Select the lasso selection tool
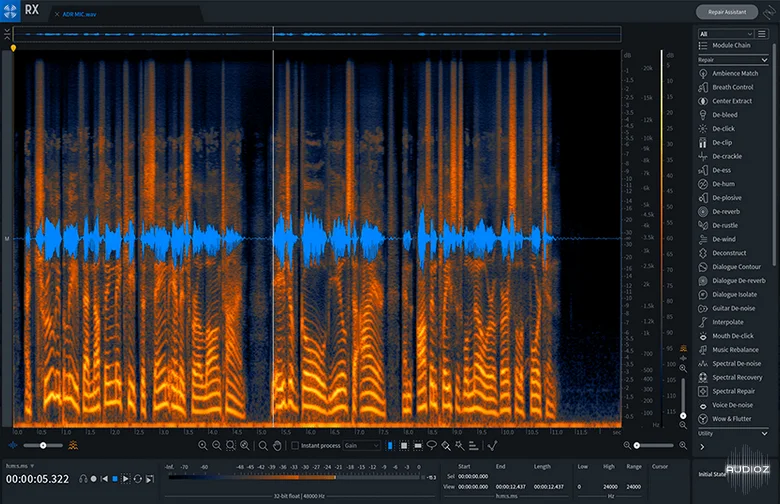This screenshot has width=780, height=504. click(x=432, y=445)
